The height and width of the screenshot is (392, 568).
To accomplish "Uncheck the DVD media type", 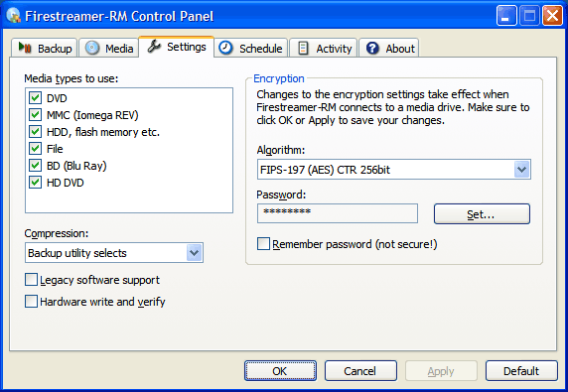I will point(35,97).
